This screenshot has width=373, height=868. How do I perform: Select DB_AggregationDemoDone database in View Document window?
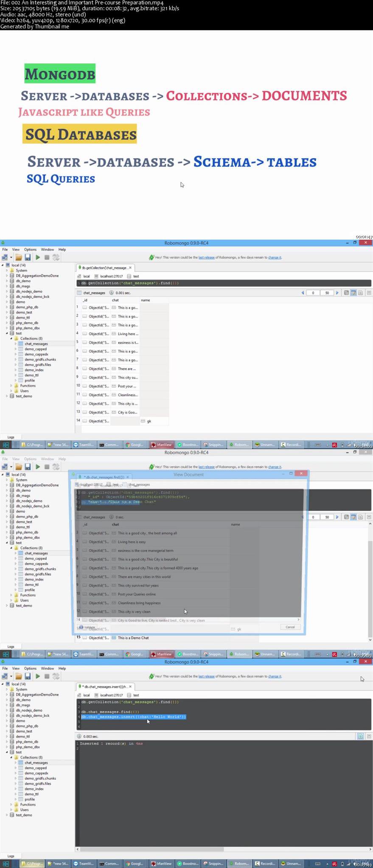[x=37, y=485]
